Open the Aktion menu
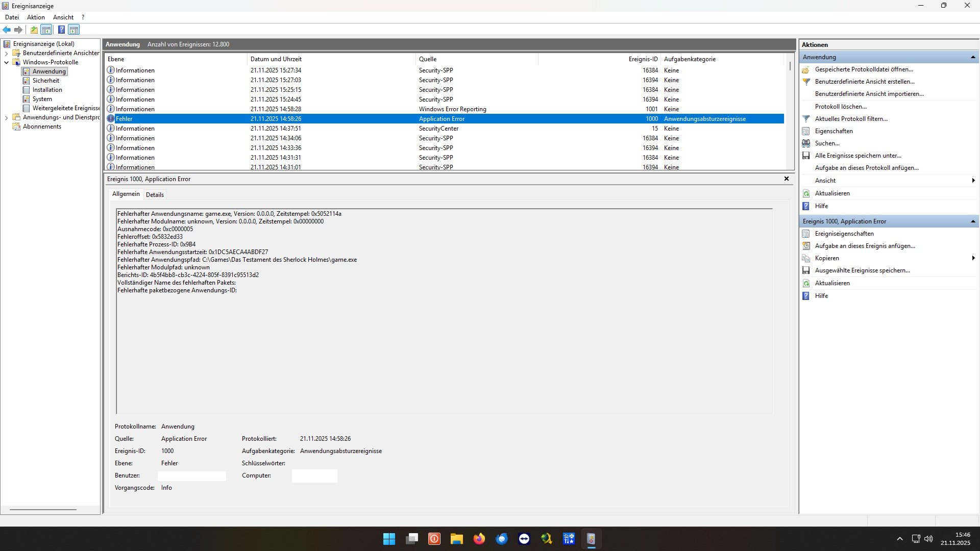This screenshot has width=980, height=551. pos(36,17)
